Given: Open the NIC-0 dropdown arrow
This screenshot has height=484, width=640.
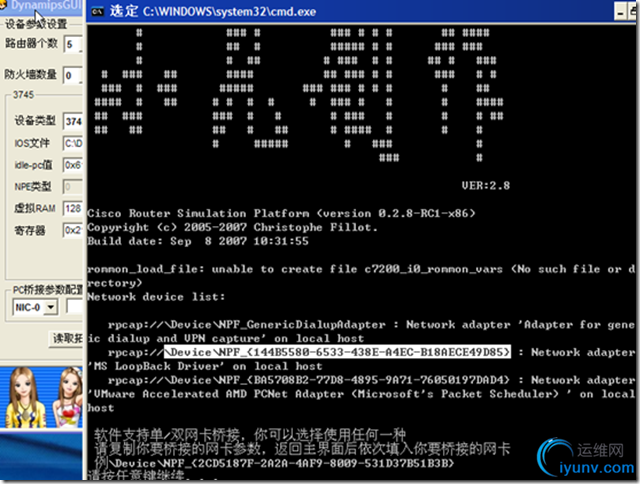Looking at the screenshot, I should tap(51, 307).
